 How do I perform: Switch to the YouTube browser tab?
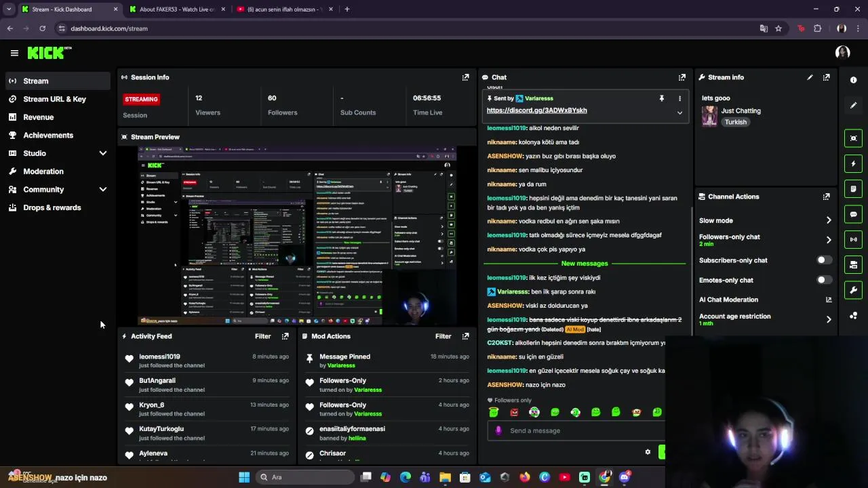click(283, 9)
